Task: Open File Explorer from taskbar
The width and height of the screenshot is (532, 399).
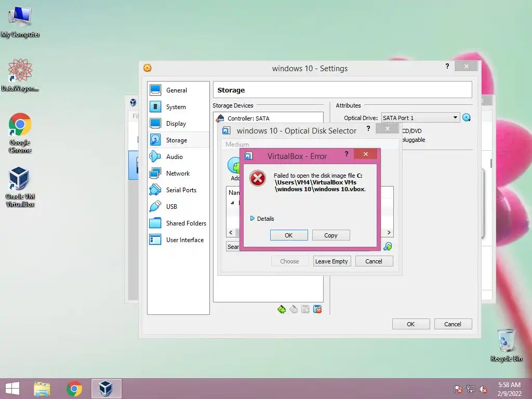Action: click(42, 389)
